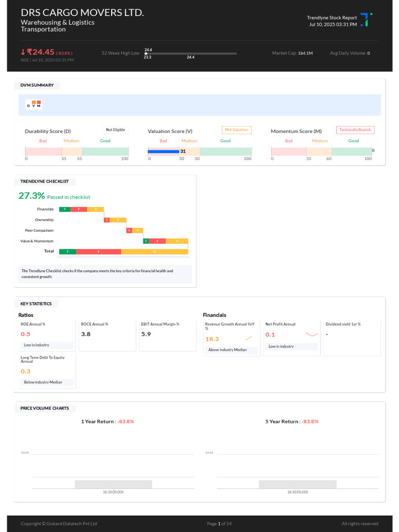Click the Giskard Datatech copyright text
The height and width of the screenshot is (532, 399).
[59, 524]
